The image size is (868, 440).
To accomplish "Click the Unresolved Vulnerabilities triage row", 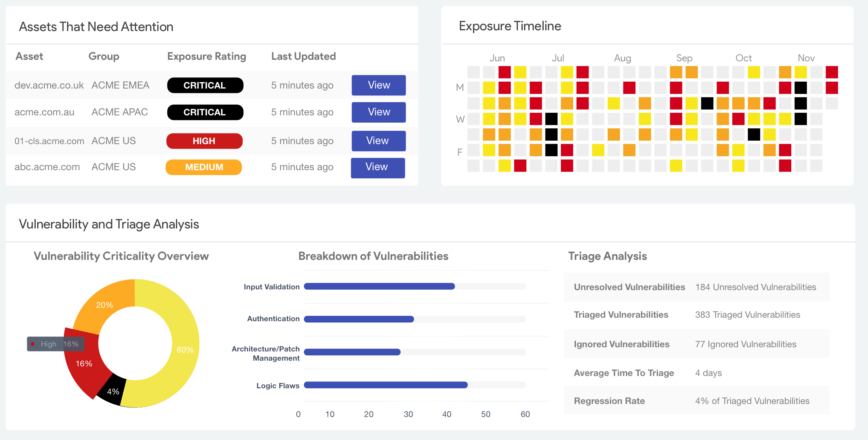I will pos(696,287).
